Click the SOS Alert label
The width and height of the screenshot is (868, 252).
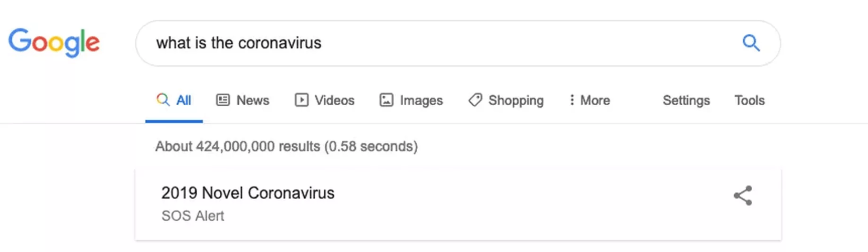point(193,216)
